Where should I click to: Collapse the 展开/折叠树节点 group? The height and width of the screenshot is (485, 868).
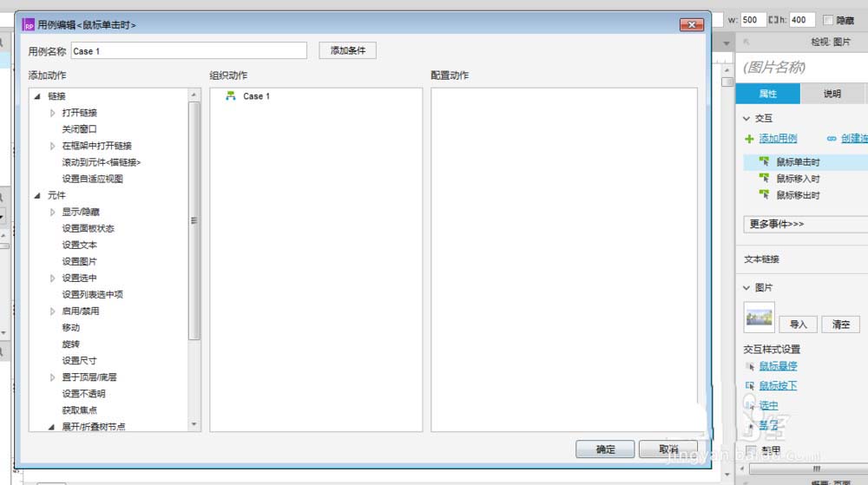(x=51, y=427)
